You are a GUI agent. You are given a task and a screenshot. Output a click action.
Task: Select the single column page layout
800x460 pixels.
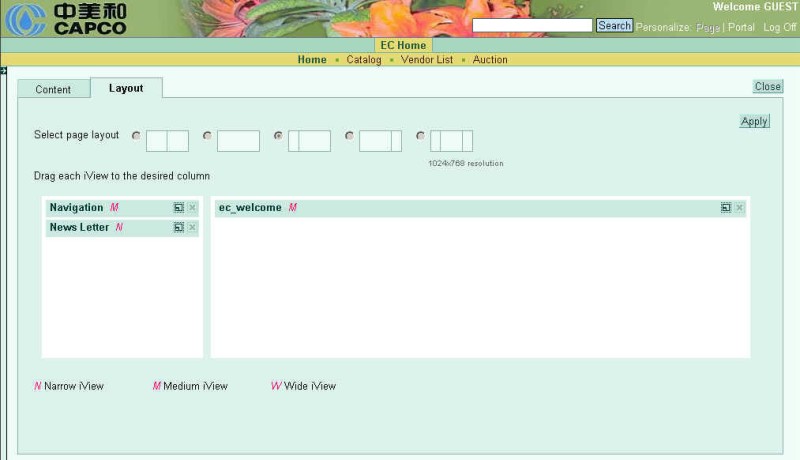pos(208,136)
